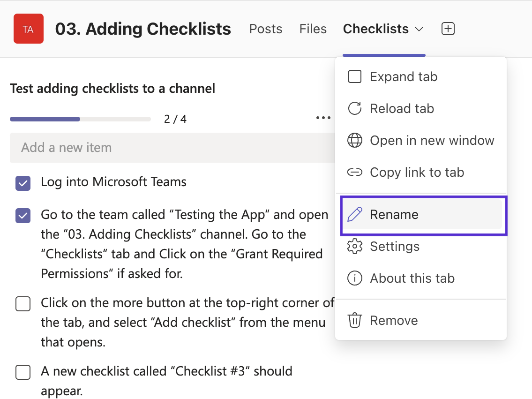
Task: Switch to the Files tab
Action: 313,29
